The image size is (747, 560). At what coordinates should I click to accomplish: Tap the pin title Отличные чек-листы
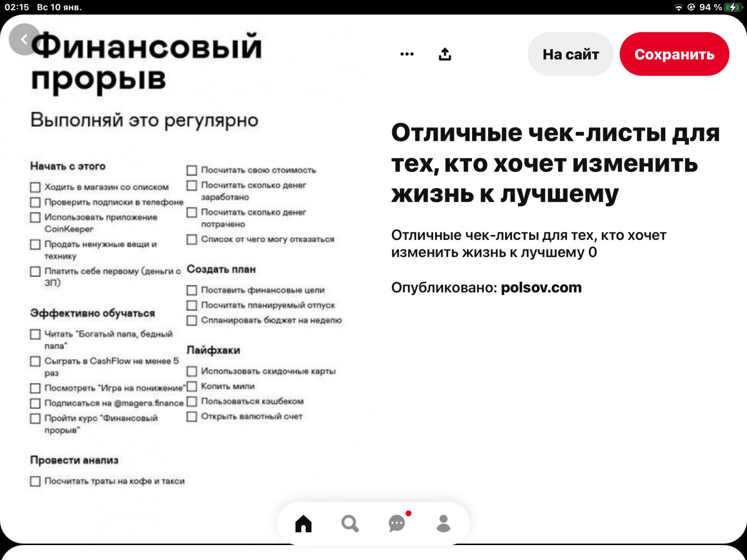(x=556, y=163)
